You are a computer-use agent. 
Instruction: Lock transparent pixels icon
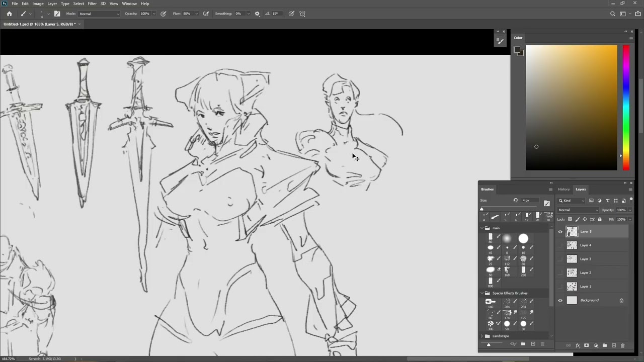tap(570, 219)
